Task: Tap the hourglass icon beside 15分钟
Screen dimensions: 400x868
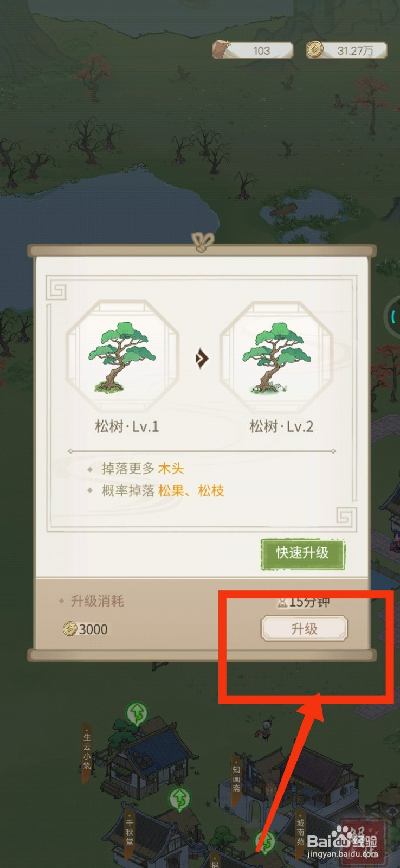Action: pyautogui.click(x=282, y=602)
